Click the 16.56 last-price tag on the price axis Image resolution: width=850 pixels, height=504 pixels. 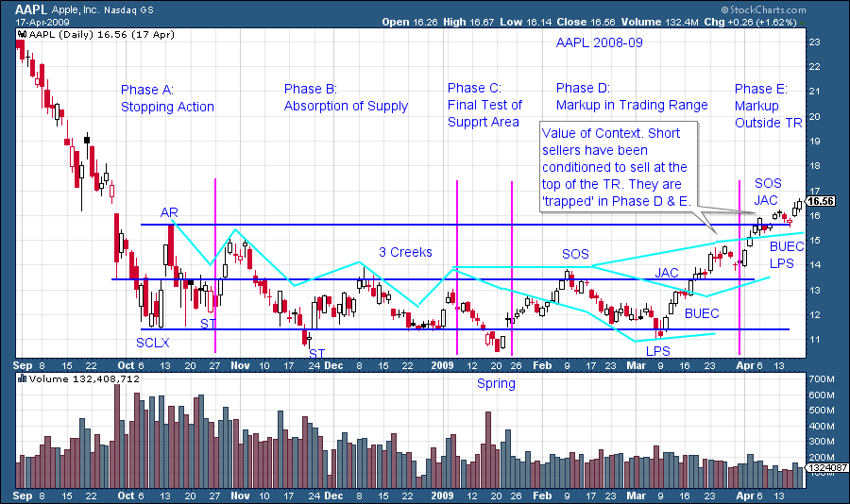(x=821, y=201)
